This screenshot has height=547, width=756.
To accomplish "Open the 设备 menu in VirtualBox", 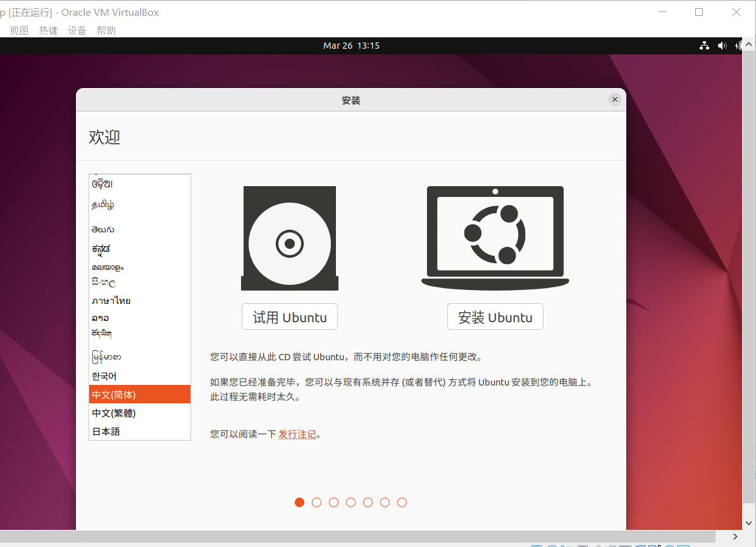I will click(77, 30).
